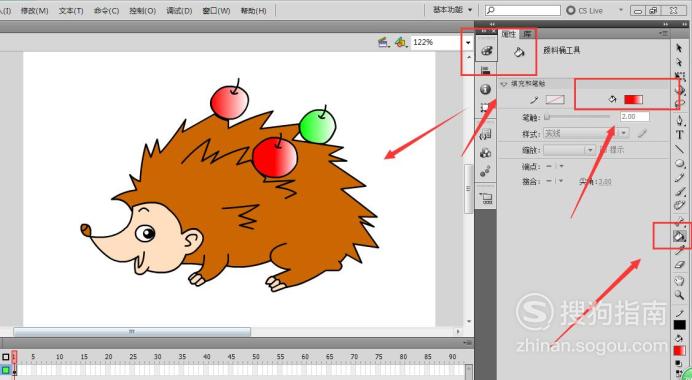Click the stroke color swatch in properties
The image size is (692, 380).
[x=555, y=100]
